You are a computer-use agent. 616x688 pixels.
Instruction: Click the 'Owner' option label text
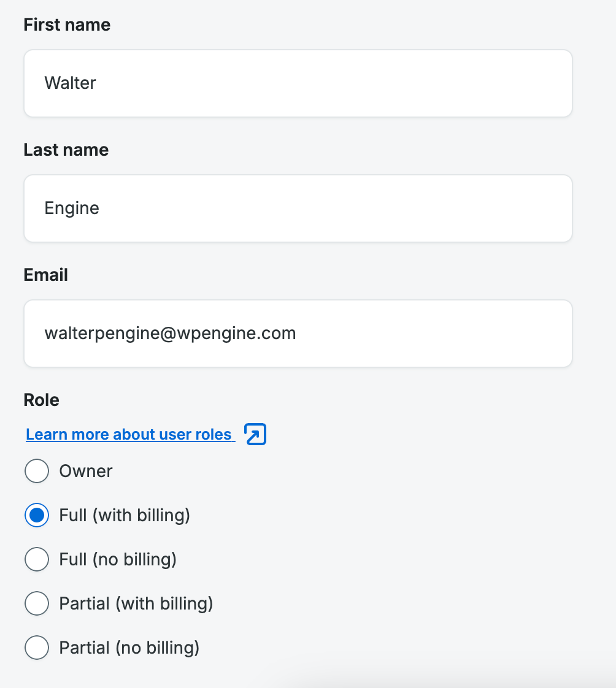tap(86, 471)
